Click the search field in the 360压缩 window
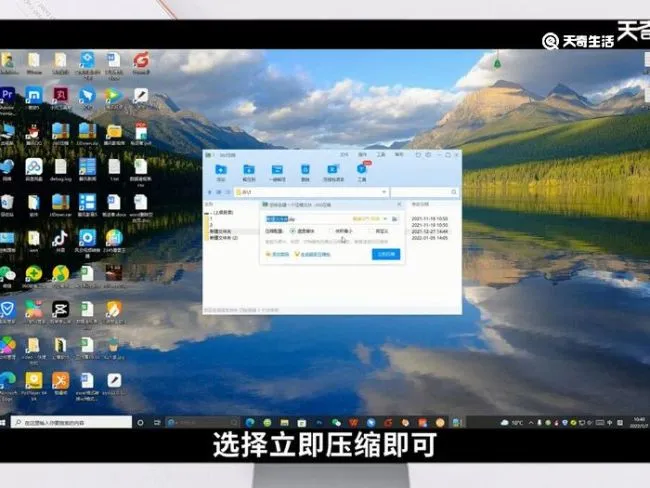Image resolution: width=650 pixels, height=488 pixels. (x=425, y=192)
